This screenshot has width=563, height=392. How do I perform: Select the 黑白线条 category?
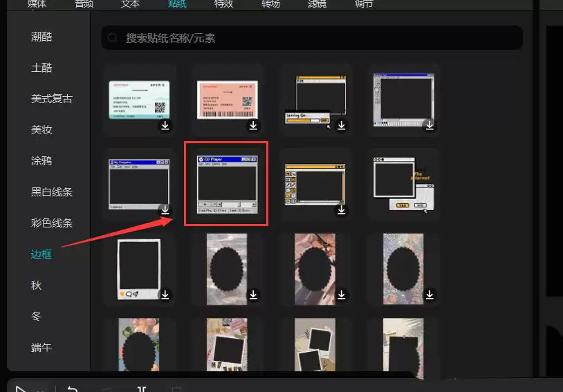click(51, 192)
